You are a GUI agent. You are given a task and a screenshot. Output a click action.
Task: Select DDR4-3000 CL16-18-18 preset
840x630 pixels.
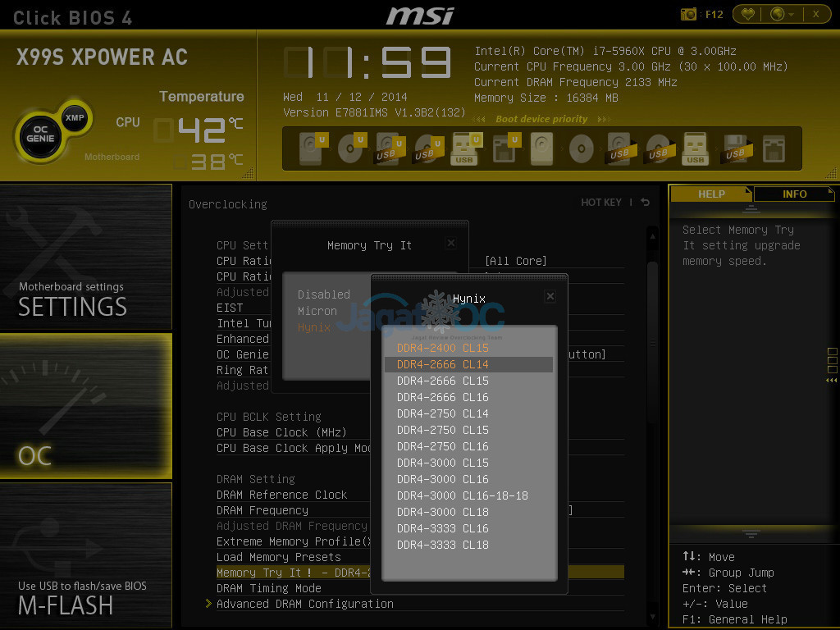pos(462,495)
